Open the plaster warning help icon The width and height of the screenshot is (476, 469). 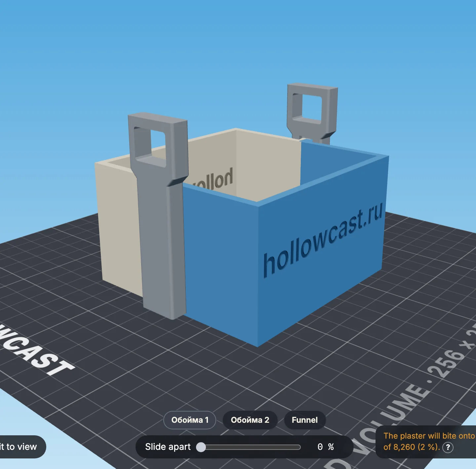[x=448, y=447]
